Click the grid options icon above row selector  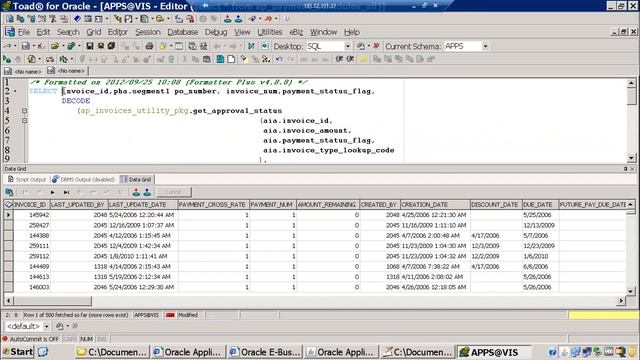click(x=9, y=204)
